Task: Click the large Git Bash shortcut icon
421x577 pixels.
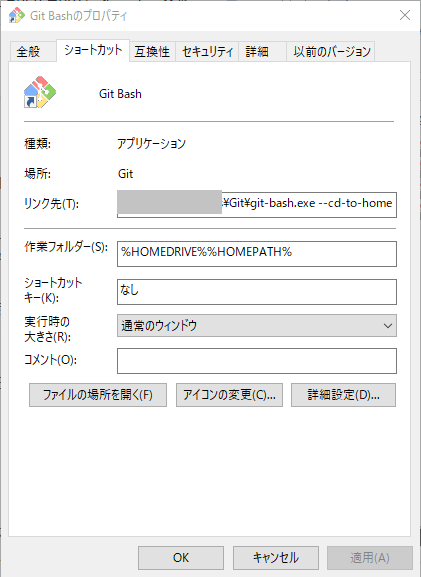Action: pyautogui.click(x=40, y=92)
